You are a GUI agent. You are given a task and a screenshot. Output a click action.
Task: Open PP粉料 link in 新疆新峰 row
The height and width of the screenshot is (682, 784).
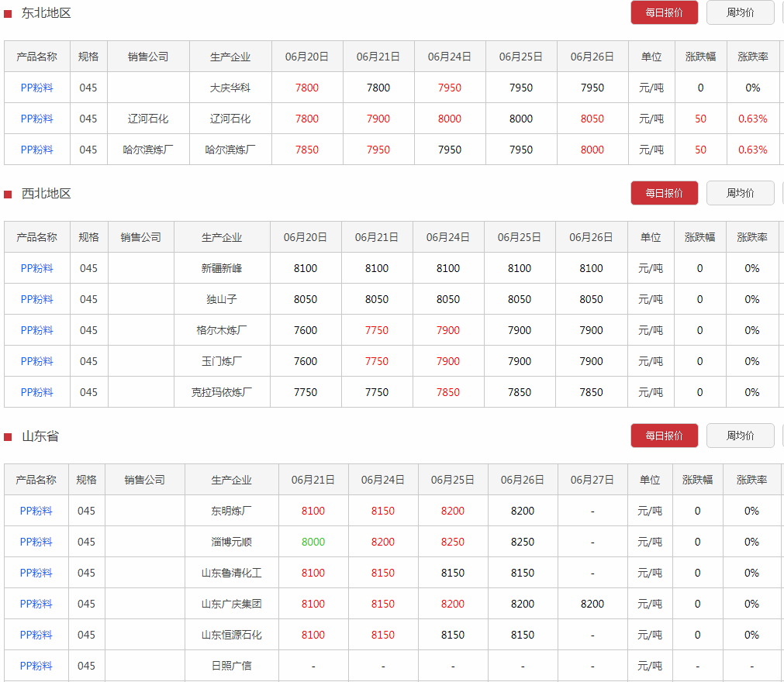(36, 268)
